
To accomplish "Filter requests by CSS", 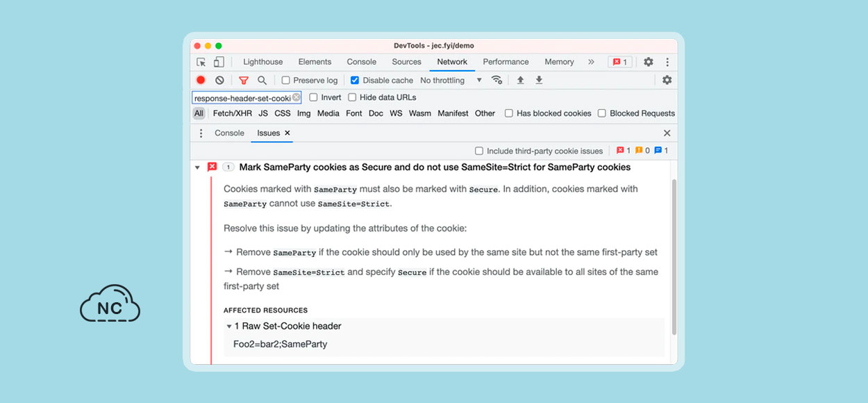I will point(283,113).
